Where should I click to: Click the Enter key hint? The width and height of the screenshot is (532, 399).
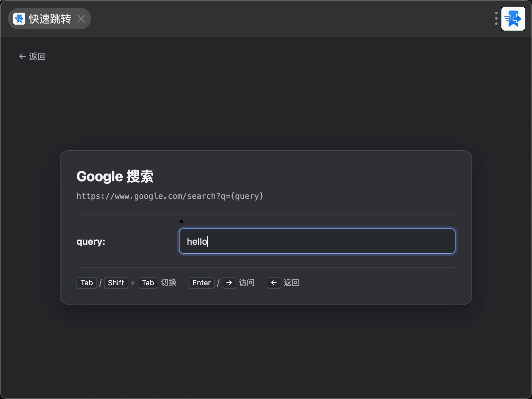(x=201, y=283)
